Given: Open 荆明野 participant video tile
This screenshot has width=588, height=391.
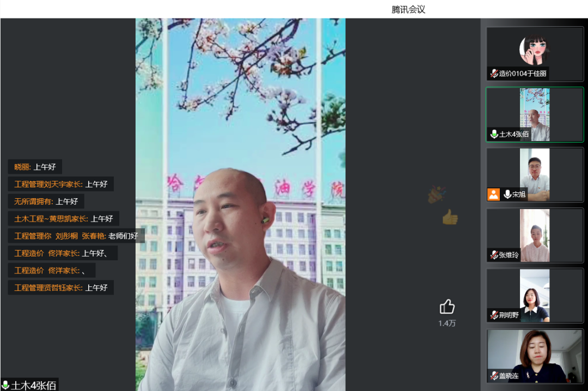Looking at the screenshot, I should point(534,296).
